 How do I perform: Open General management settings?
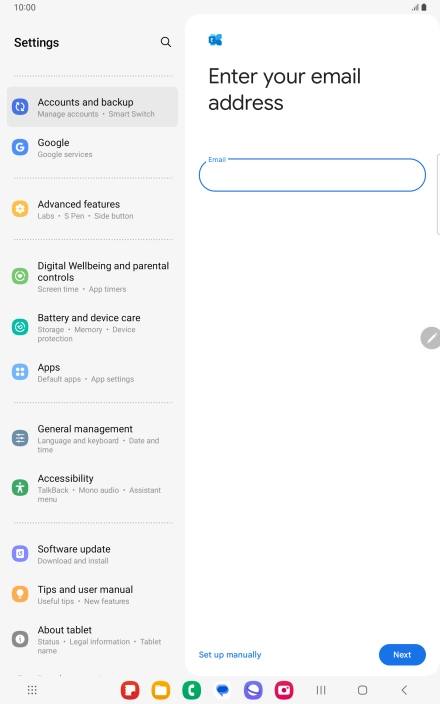[x=92, y=438]
